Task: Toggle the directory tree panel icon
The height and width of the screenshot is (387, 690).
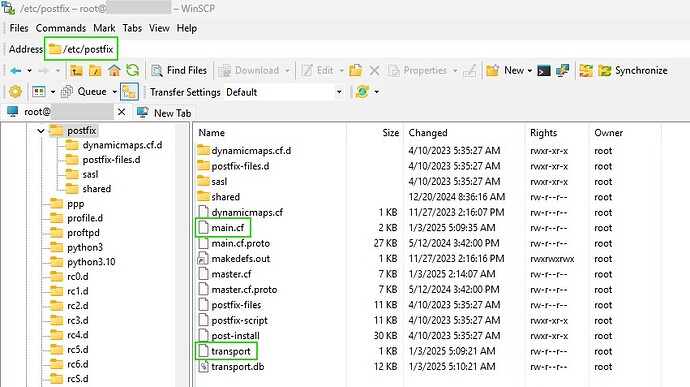Action: coord(129,92)
